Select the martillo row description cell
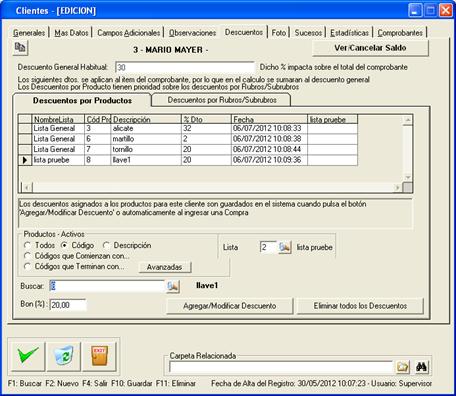 pyautogui.click(x=146, y=139)
